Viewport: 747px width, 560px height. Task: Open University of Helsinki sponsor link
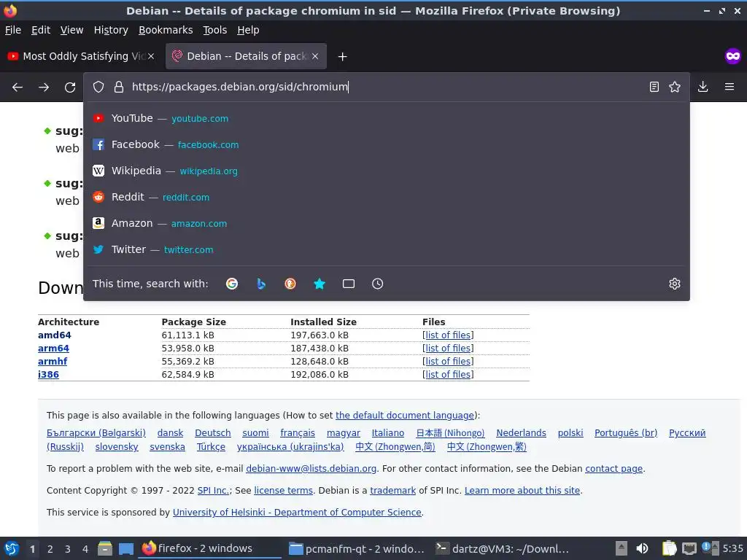pyautogui.click(x=297, y=513)
